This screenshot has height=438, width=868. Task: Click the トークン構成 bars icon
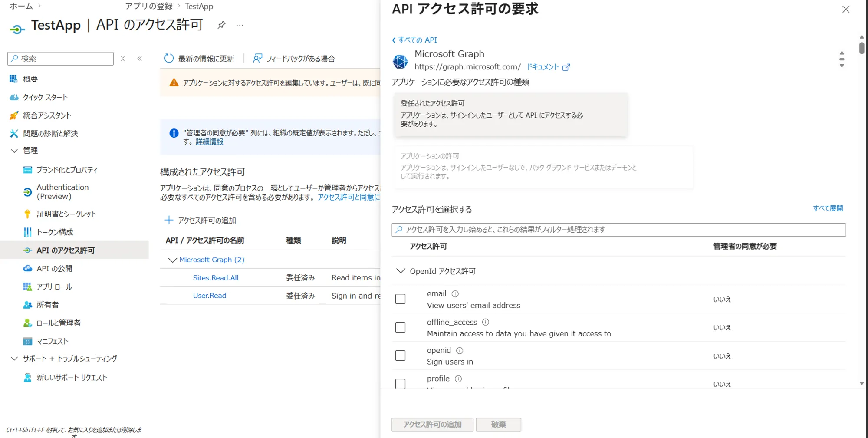(x=27, y=232)
